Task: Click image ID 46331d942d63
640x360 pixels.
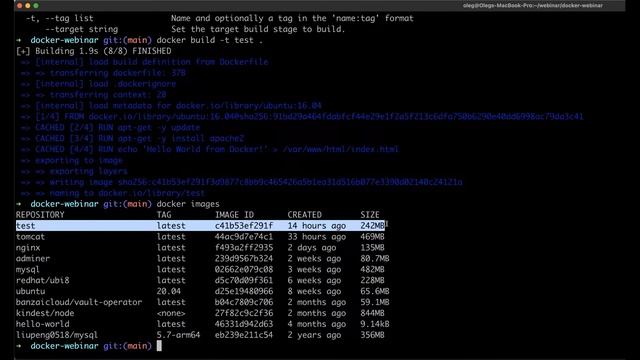Action: pos(244,324)
